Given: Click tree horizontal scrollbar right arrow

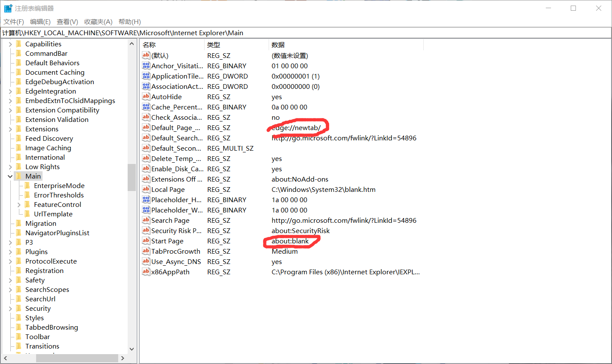Looking at the screenshot, I should tap(122, 358).
